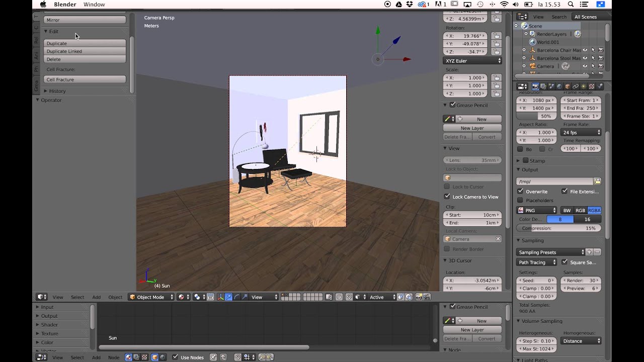
Task: Click the pin node tree icon
Action: 213,357
